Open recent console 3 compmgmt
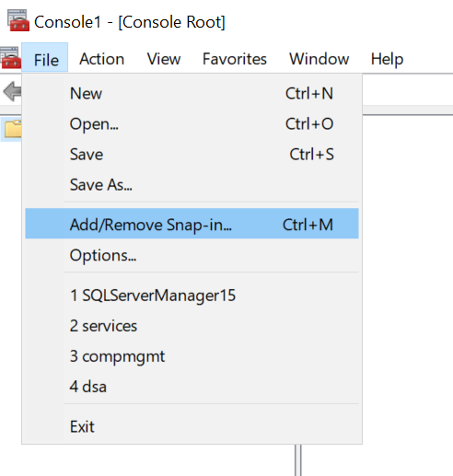The image size is (453, 476). 192,356
